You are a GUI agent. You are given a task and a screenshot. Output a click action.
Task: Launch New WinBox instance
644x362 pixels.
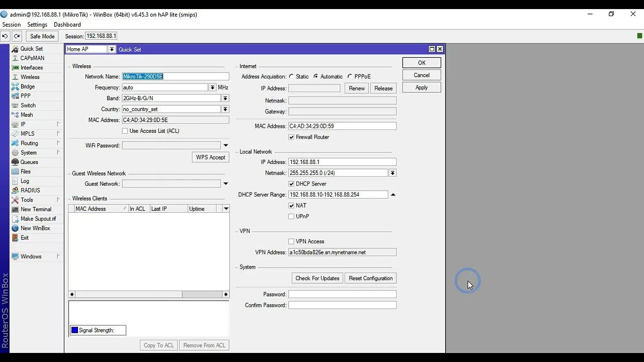(x=35, y=228)
